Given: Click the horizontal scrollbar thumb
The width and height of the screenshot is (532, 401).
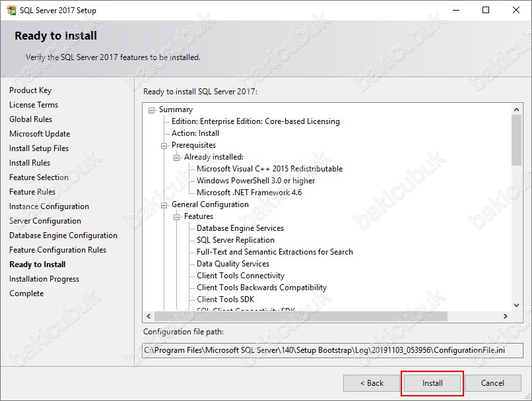Looking at the screenshot, I should click(300, 317).
